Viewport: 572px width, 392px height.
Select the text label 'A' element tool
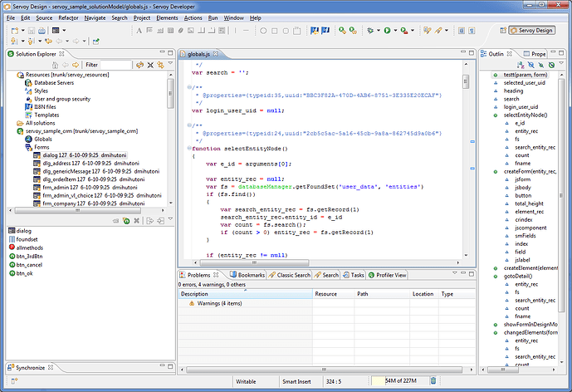click(139, 31)
